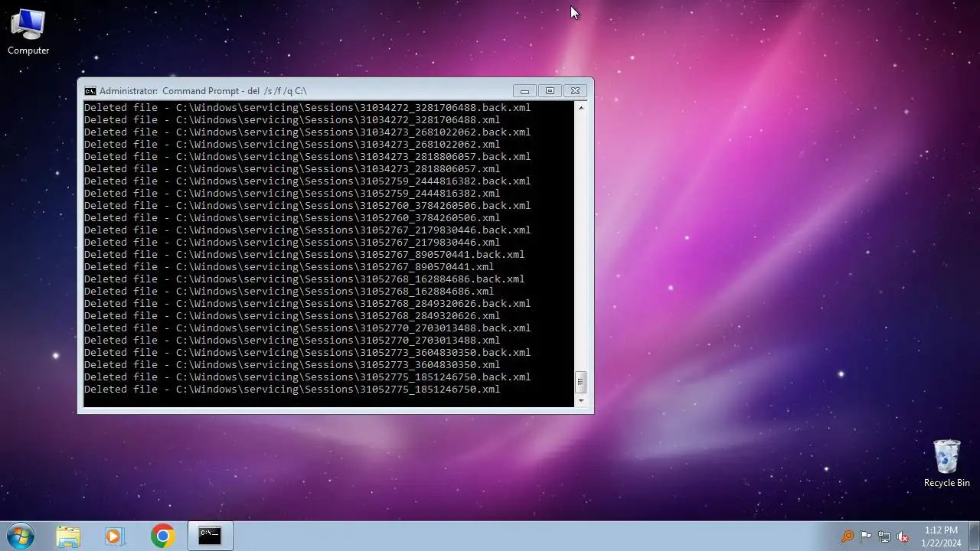Click the line 31034273_2681022062.back.xml

[x=307, y=132]
